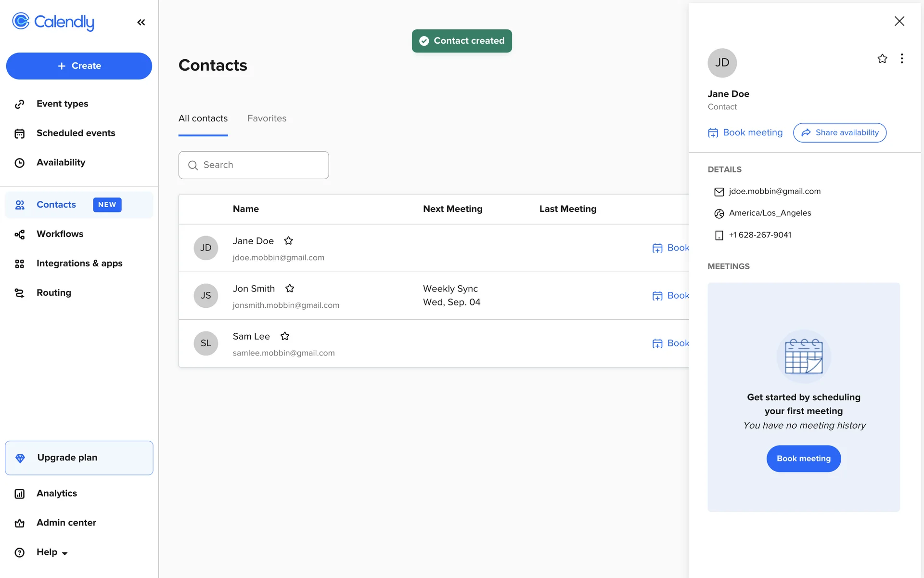Image resolution: width=924 pixels, height=578 pixels.
Task: Open the Admin center
Action: click(x=66, y=523)
